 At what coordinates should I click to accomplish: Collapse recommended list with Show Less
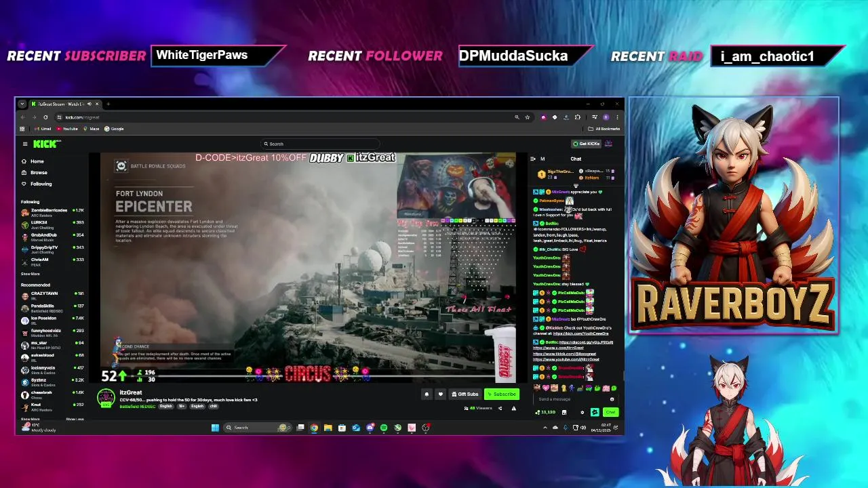tap(75, 419)
